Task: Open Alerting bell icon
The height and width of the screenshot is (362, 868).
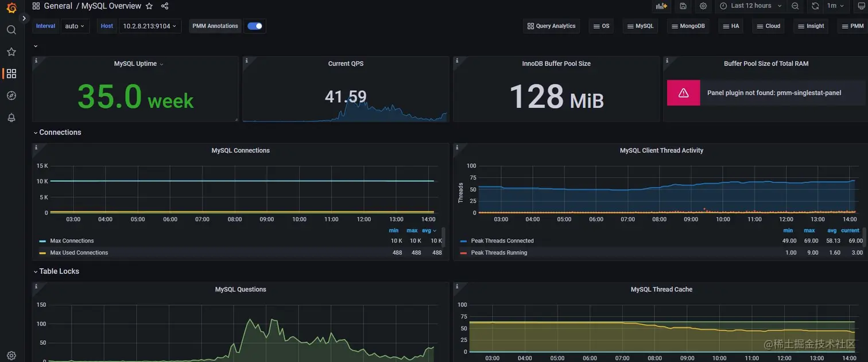Action: [x=11, y=118]
